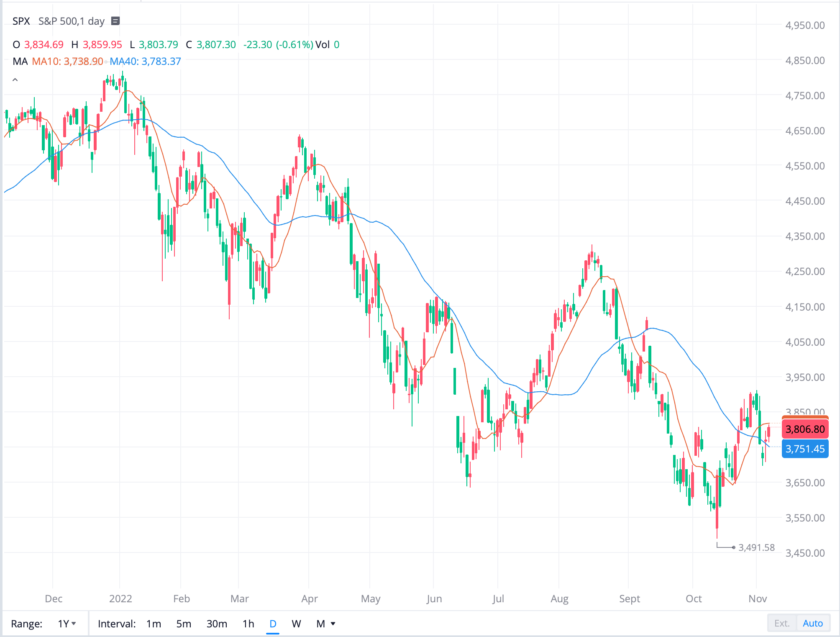Click the red 3,806.80 price label
Image resolution: width=840 pixels, height=637 pixels.
click(805, 429)
